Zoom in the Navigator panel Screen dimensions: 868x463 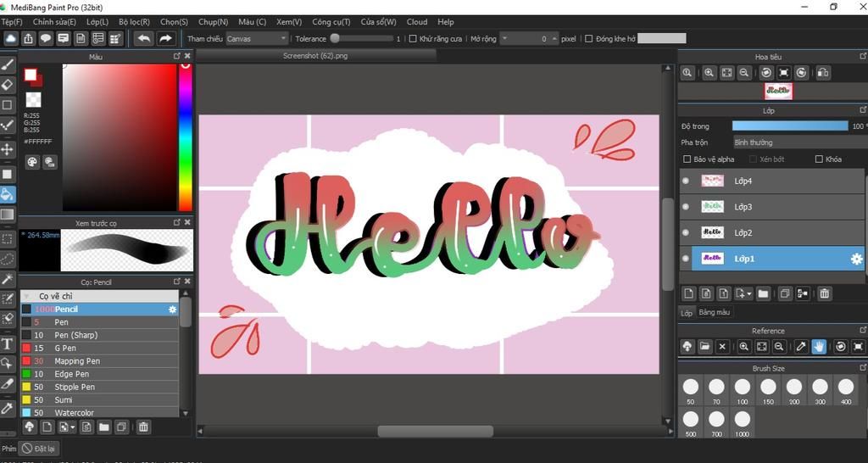(x=709, y=73)
